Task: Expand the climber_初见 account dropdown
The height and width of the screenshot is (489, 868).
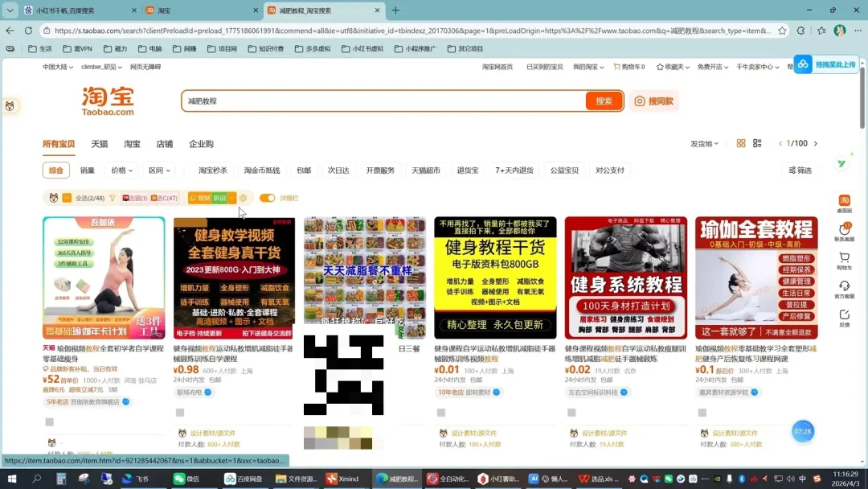Action: pyautogui.click(x=101, y=67)
